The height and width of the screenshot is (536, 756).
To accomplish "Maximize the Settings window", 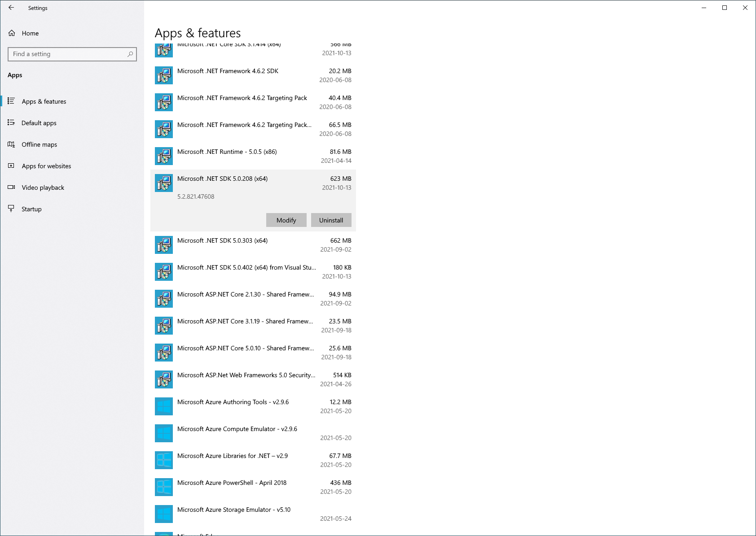I will pos(725,8).
